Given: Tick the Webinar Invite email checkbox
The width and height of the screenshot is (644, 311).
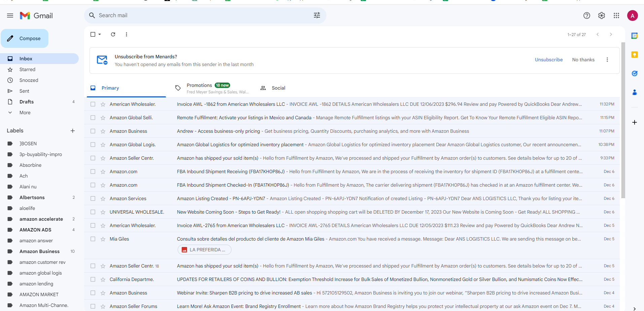Looking at the screenshot, I should [x=93, y=293].
